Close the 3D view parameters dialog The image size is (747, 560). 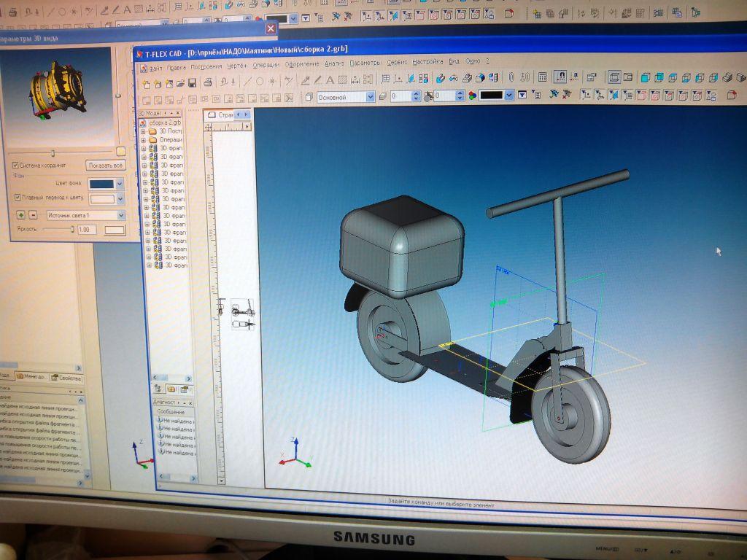pyautogui.click(x=271, y=28)
